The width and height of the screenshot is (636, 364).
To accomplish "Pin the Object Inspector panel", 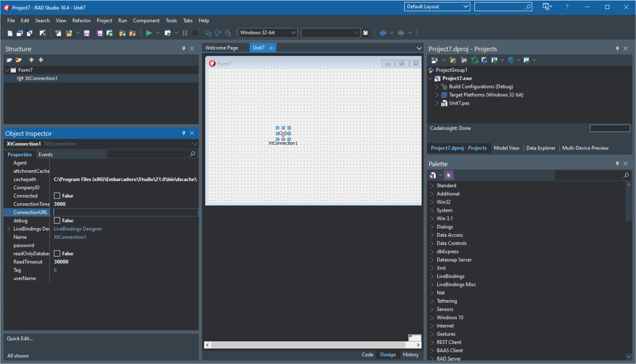I will click(183, 133).
